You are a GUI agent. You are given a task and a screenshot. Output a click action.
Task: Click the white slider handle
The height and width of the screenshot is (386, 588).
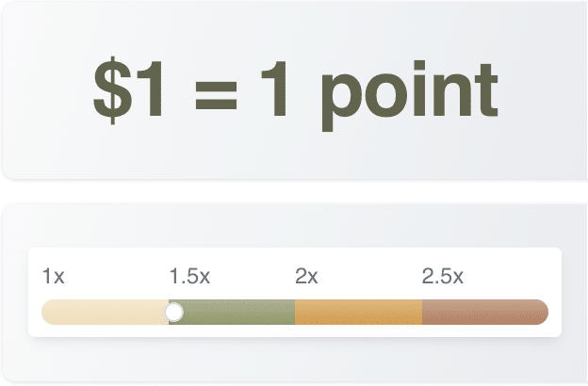click(174, 312)
